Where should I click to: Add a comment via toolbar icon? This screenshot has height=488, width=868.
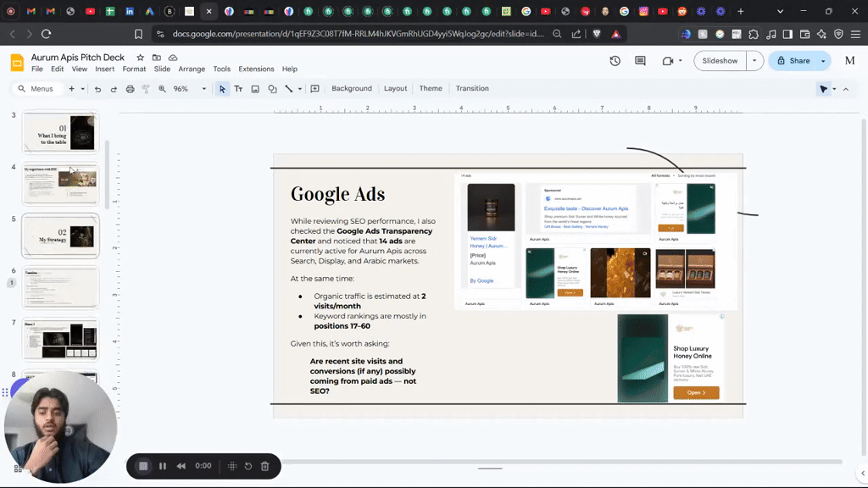tap(315, 88)
